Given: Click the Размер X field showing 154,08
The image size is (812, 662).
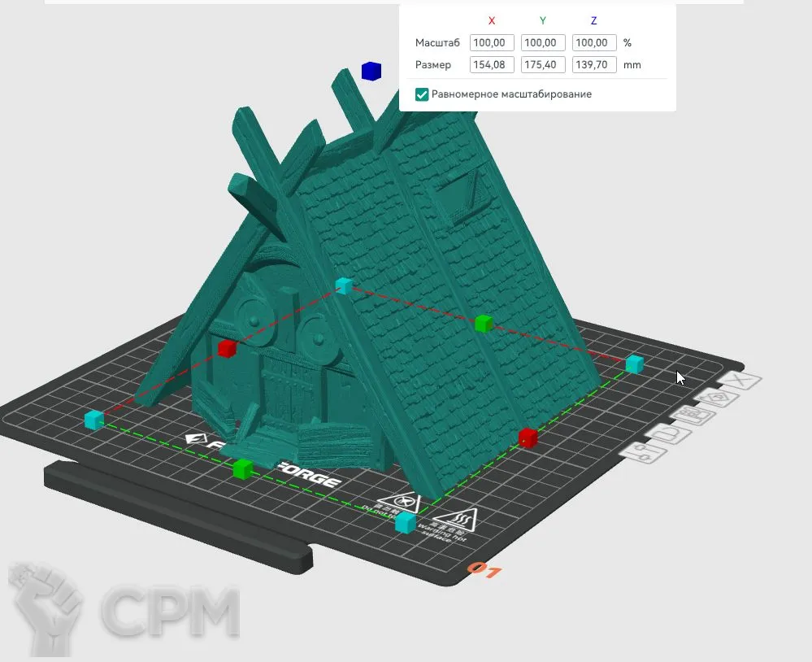Looking at the screenshot, I should click(492, 64).
